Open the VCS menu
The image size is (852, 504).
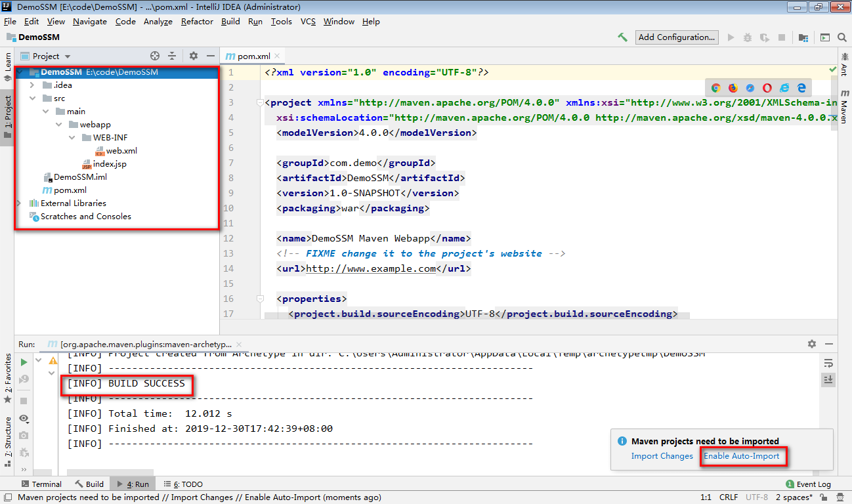coord(309,22)
